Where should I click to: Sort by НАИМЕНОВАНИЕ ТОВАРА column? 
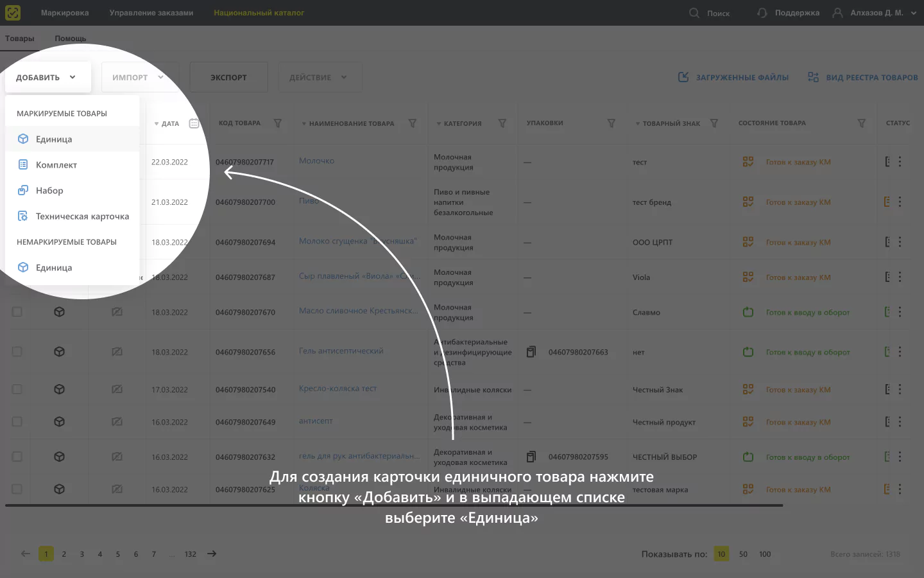tap(348, 123)
